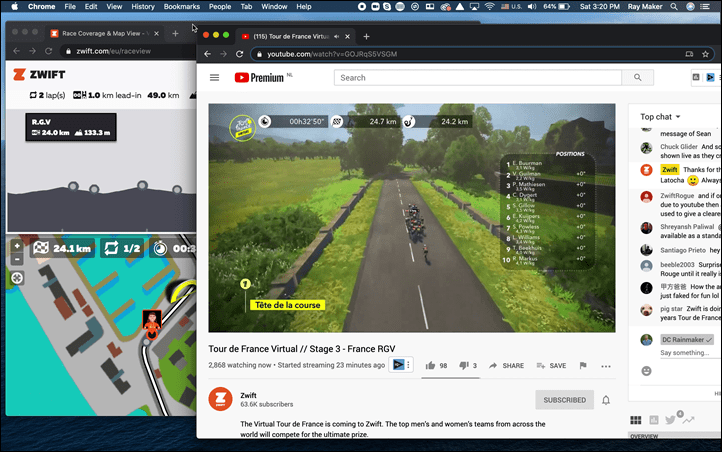Expand the Top chat dropdown
Viewport: 722px width, 452px height.
[x=660, y=116]
